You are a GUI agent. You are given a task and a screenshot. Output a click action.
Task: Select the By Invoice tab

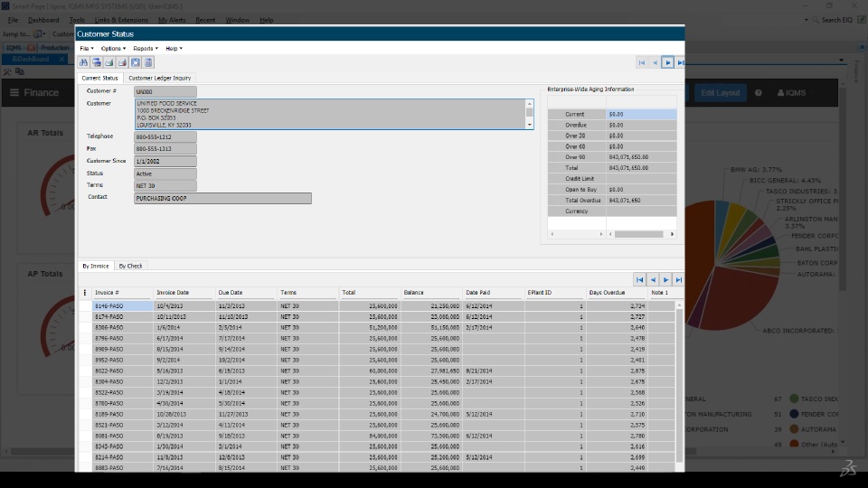click(x=96, y=266)
